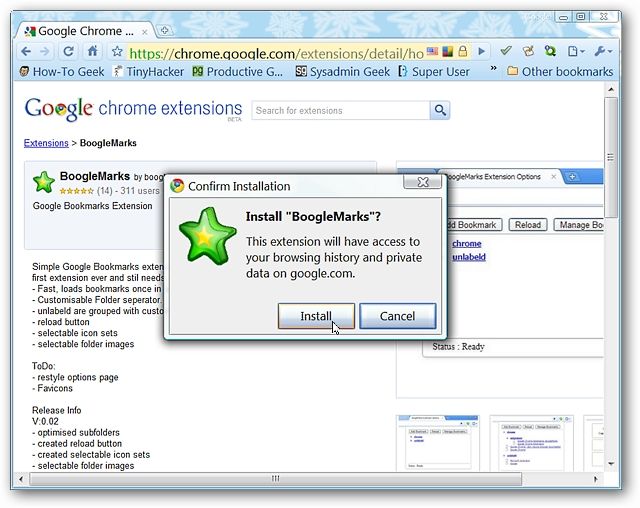Reload the page with the refresh icon
640x508 pixels.
(69, 51)
